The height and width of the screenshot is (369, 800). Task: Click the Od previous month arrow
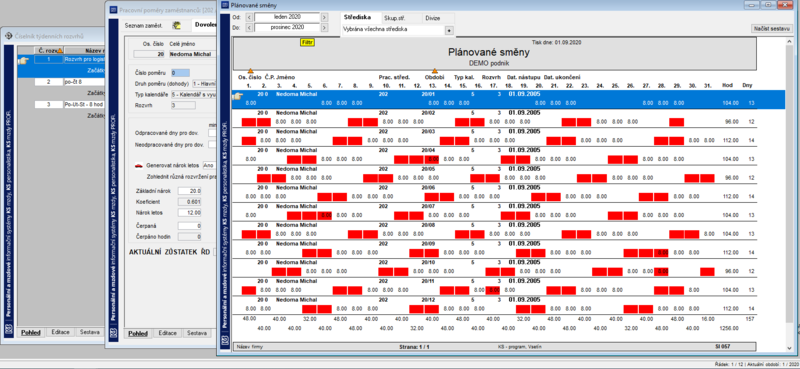(249, 17)
